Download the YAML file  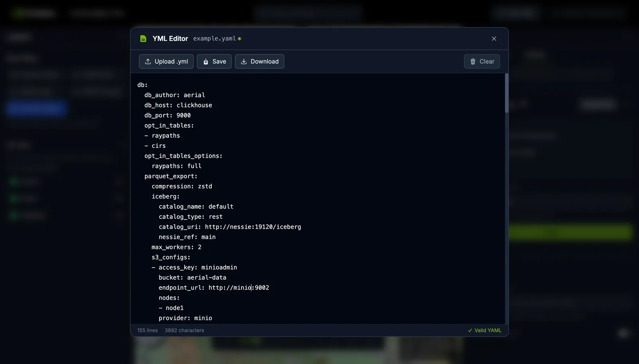click(260, 61)
